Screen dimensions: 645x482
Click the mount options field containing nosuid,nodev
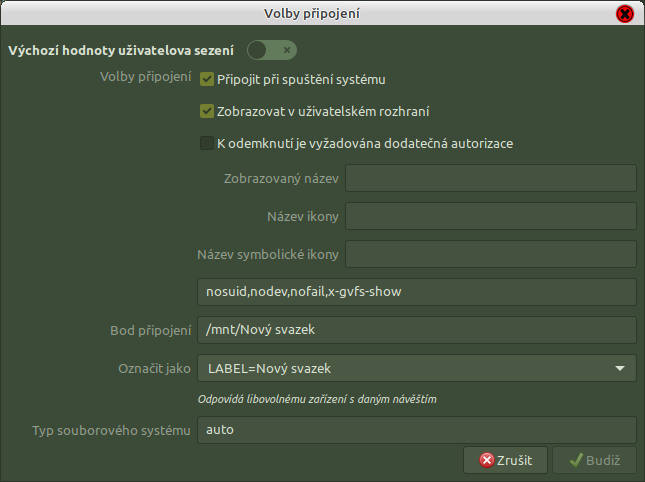tap(416, 292)
